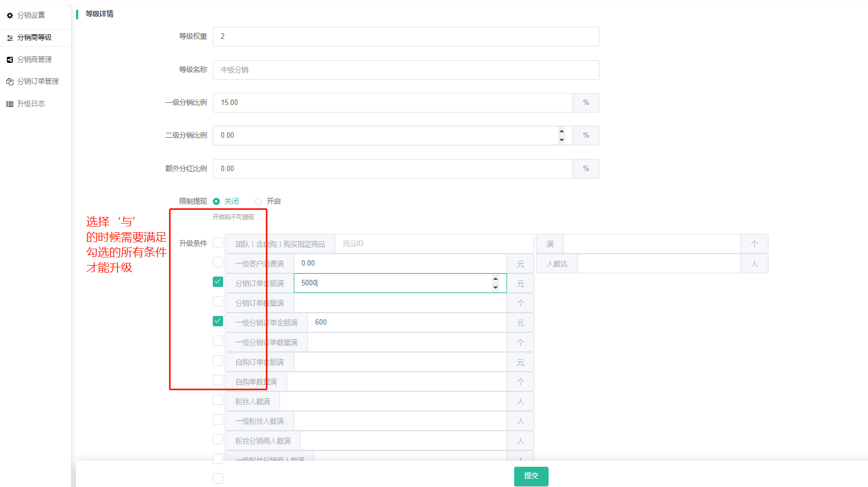Click the share icon beside 分销商管理
The image size is (868, 487).
point(10,60)
